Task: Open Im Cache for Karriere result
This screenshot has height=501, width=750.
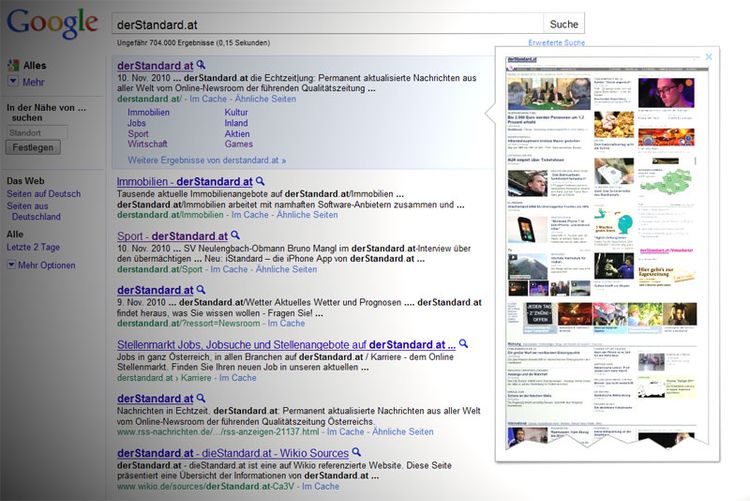Action: pyautogui.click(x=238, y=378)
